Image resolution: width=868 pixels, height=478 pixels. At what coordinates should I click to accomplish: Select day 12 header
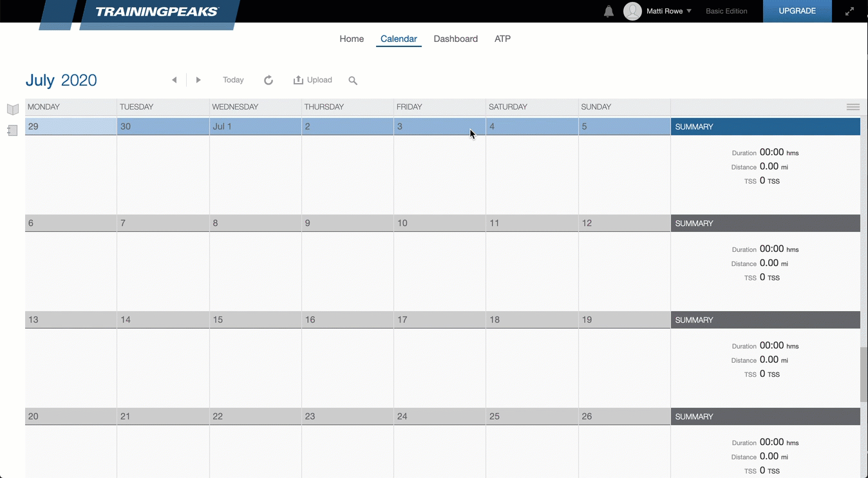(625, 223)
